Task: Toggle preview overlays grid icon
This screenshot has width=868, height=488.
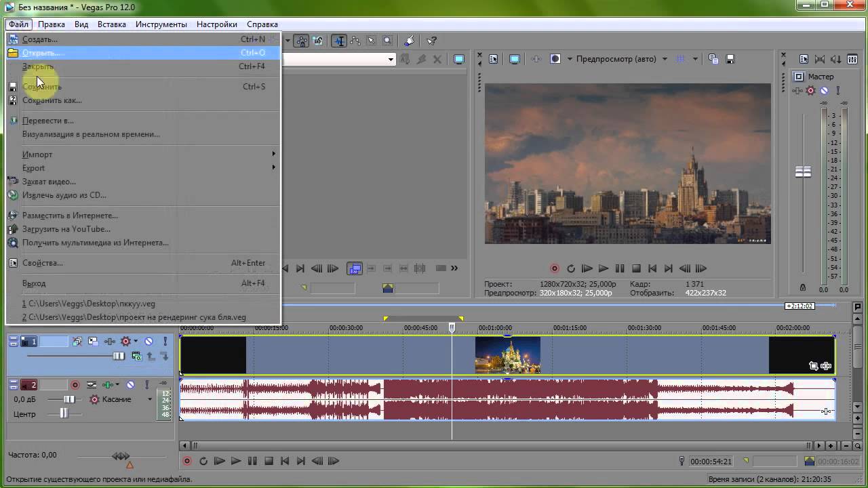Action: click(682, 59)
